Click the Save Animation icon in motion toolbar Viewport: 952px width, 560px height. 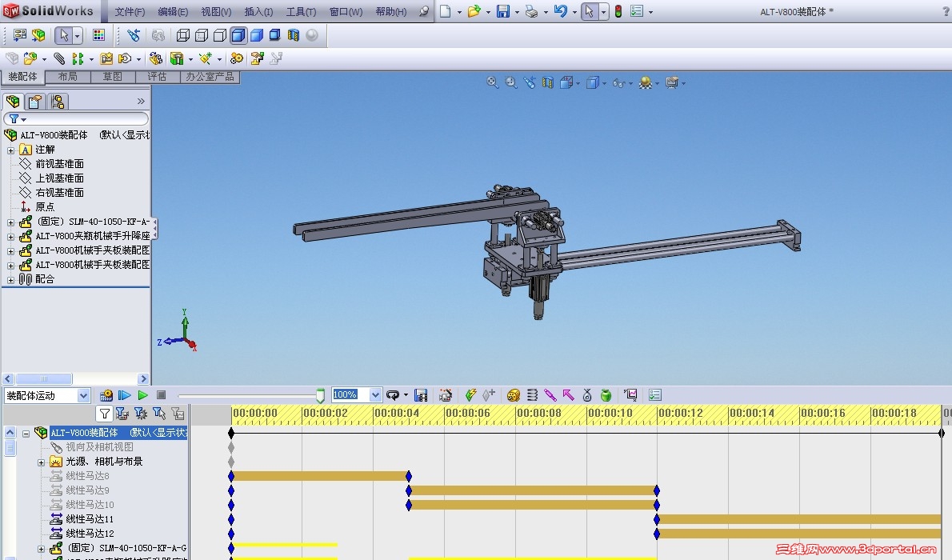pyautogui.click(x=421, y=395)
